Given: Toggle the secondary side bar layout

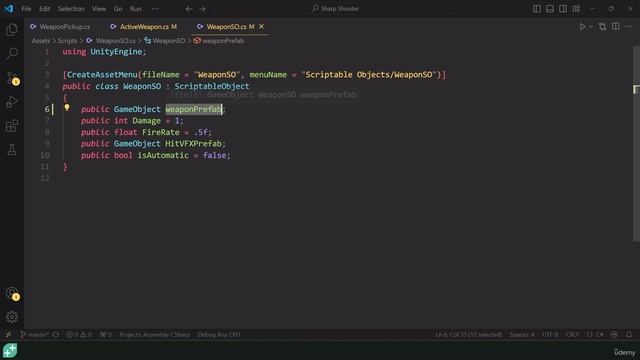Looking at the screenshot, I should [563, 9].
